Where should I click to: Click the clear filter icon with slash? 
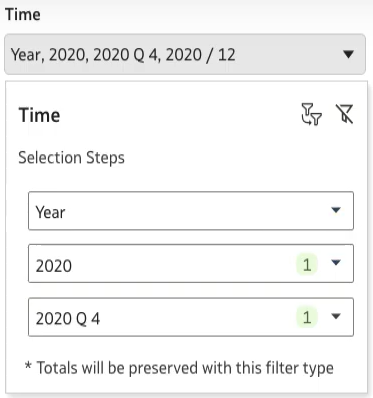pos(344,114)
